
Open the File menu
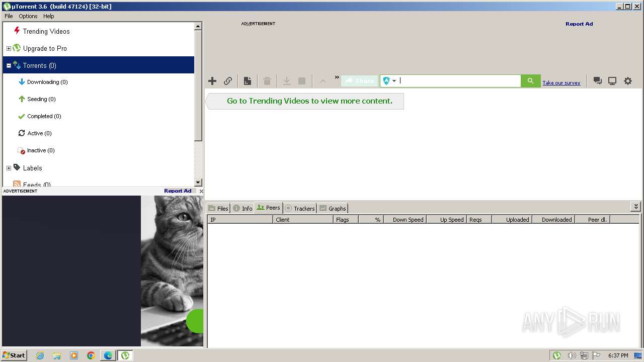(9, 16)
